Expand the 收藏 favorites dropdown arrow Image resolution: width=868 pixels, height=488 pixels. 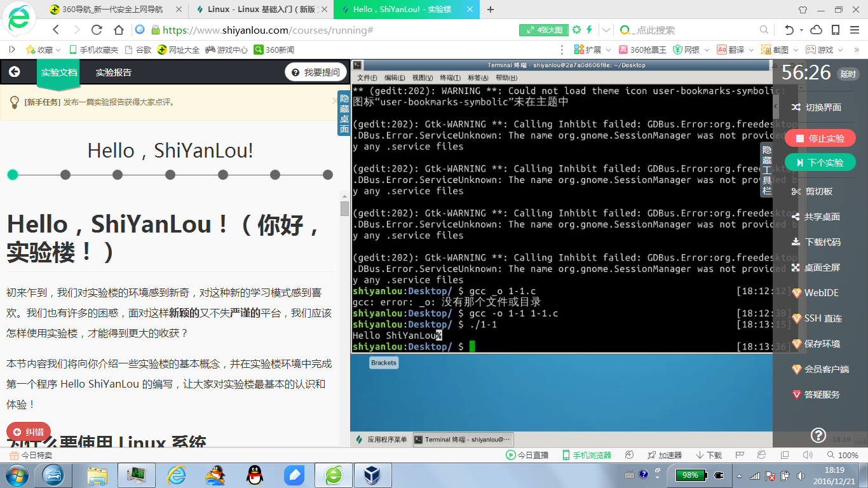click(x=58, y=50)
